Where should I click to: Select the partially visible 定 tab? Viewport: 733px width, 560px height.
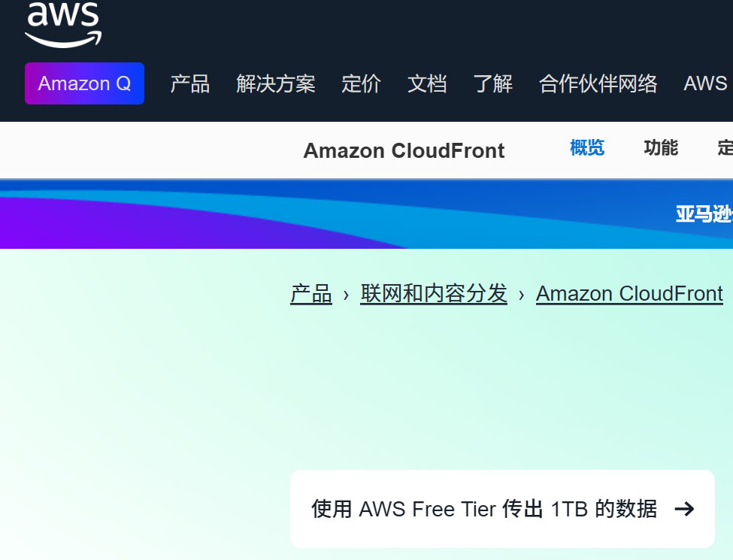(725, 148)
